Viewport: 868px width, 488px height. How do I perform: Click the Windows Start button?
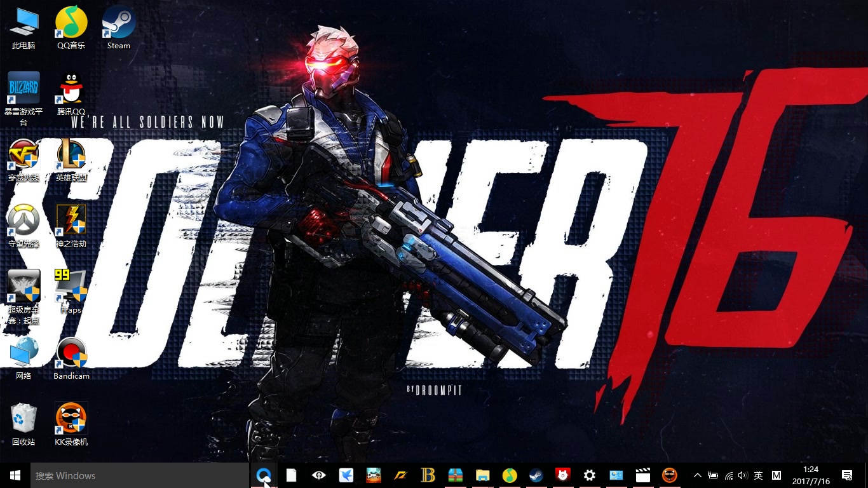[x=15, y=475]
